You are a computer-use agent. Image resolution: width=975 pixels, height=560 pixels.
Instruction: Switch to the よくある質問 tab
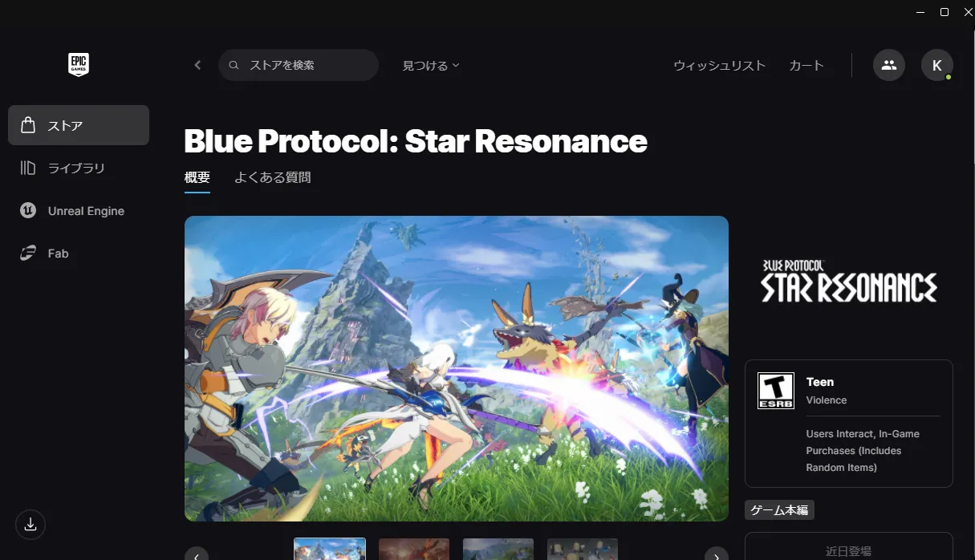272,177
